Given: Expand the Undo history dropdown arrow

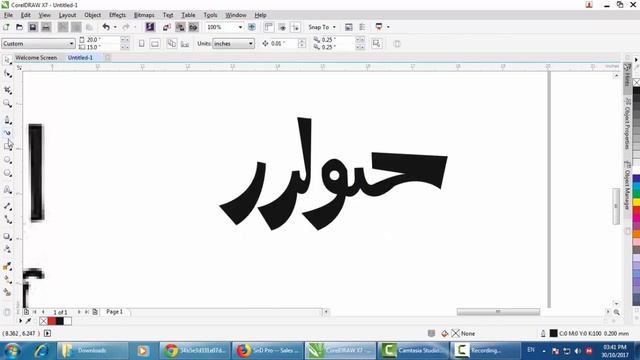Looking at the screenshot, I should click(x=115, y=27).
